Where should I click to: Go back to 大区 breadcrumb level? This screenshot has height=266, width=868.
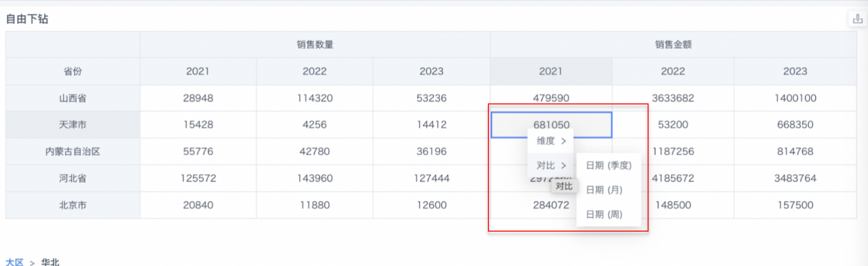[14, 262]
